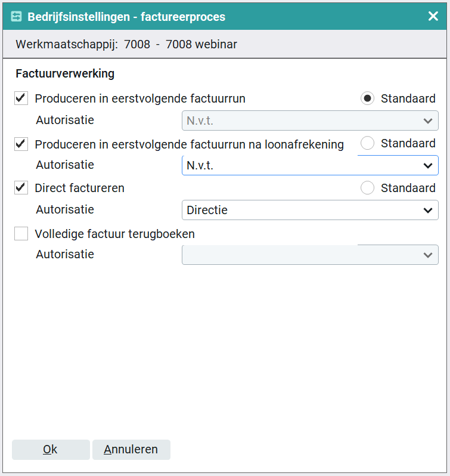Toggle Produceren in eerstvolgende factuurrun na loonafrekening
The height and width of the screenshot is (476, 450).
21,144
